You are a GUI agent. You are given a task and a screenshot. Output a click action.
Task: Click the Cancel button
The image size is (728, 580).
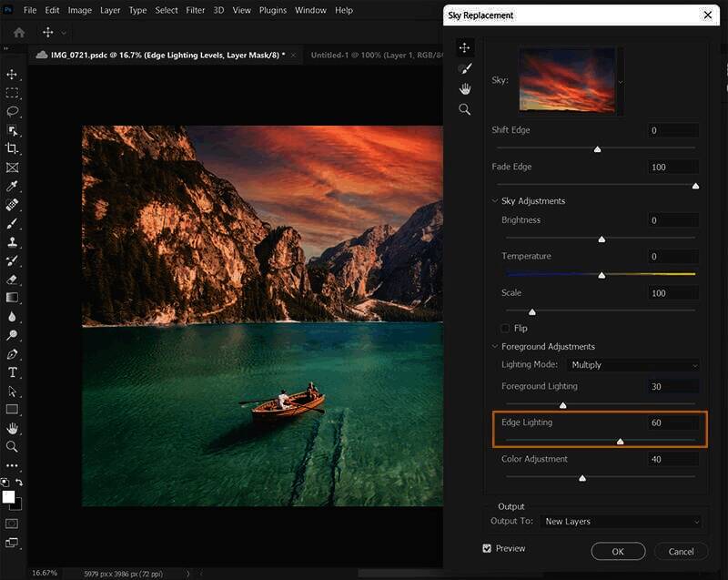[681, 552]
